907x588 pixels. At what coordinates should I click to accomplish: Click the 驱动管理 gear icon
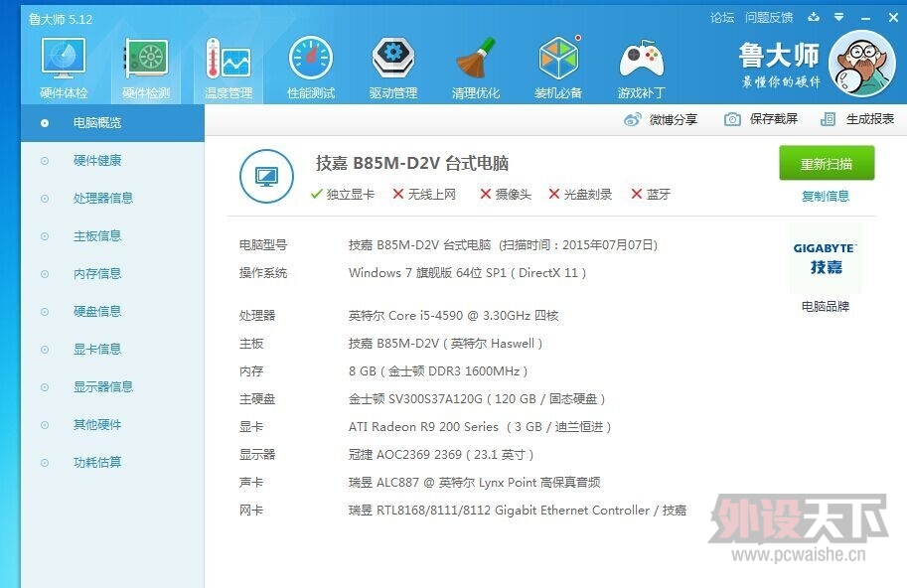click(x=393, y=60)
